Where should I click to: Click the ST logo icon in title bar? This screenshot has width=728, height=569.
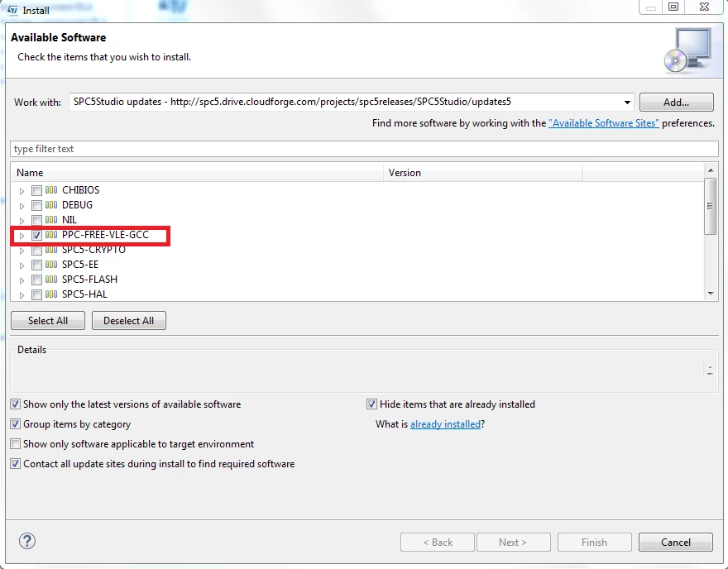click(x=12, y=10)
